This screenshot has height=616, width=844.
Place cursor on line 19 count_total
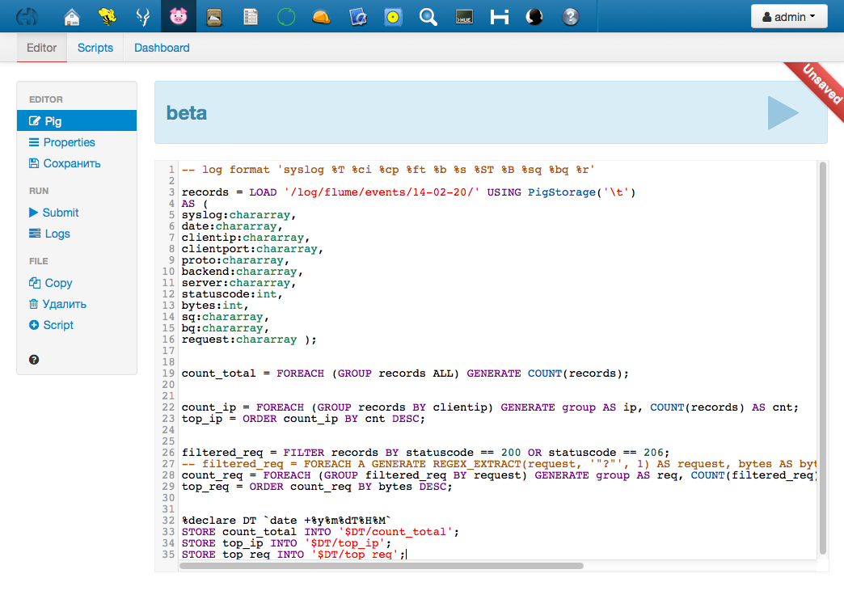pos(405,373)
